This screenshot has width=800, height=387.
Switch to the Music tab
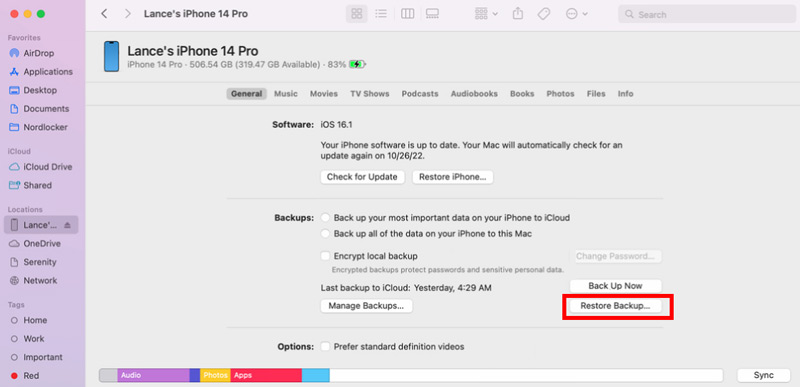(x=286, y=94)
